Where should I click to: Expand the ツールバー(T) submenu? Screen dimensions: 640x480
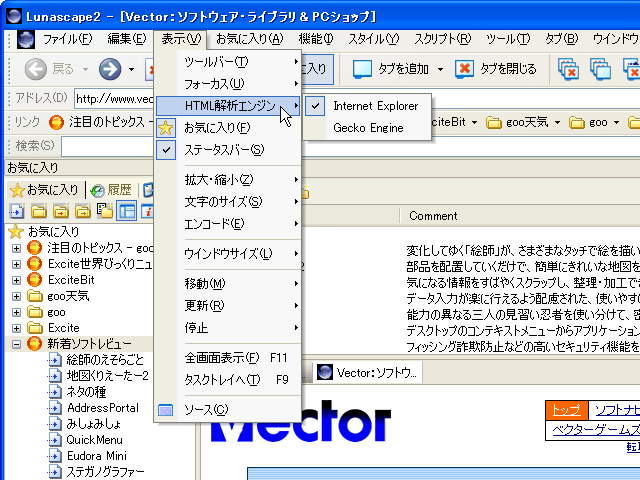(x=229, y=62)
